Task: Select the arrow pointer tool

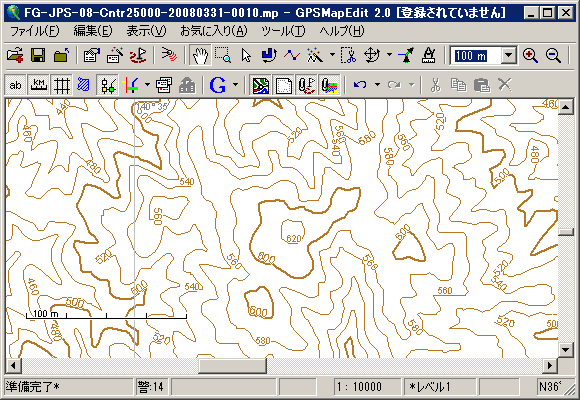Action: [246, 56]
